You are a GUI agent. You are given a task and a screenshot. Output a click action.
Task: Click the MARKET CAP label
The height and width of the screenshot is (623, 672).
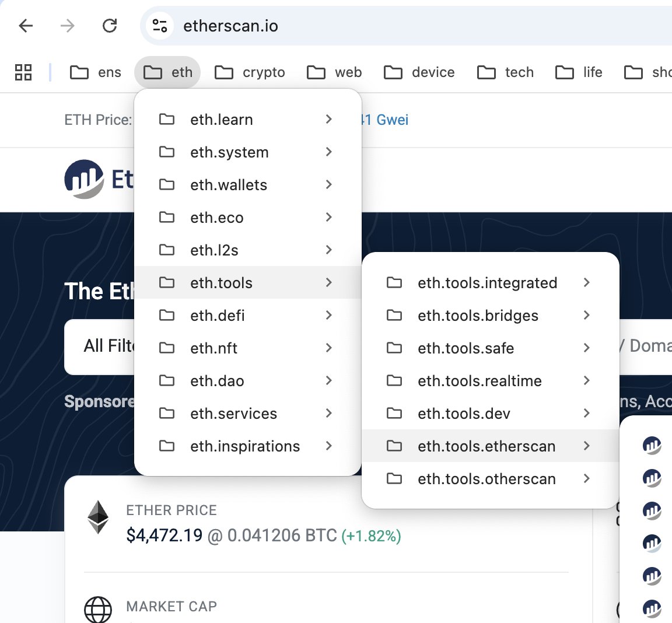[171, 606]
